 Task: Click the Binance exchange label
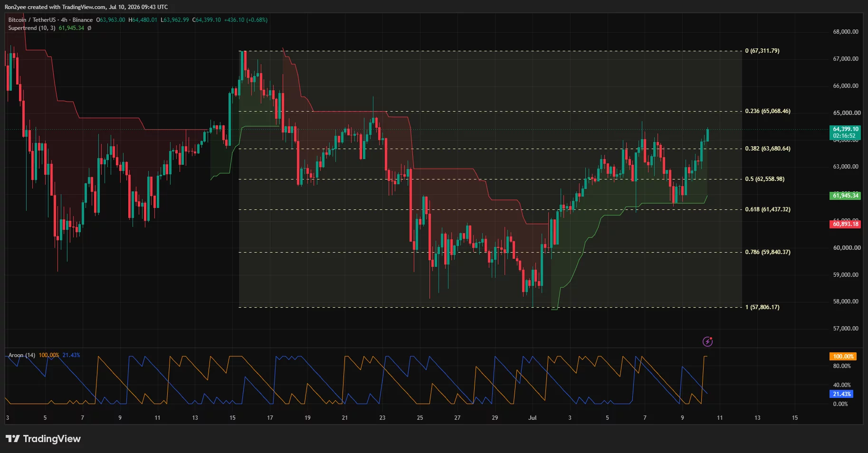pos(83,20)
